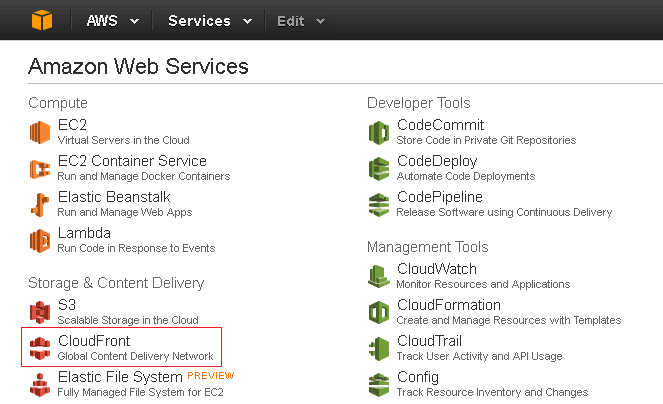Click the AWS orange cube logo
663x404 pixels.
[x=41, y=20]
